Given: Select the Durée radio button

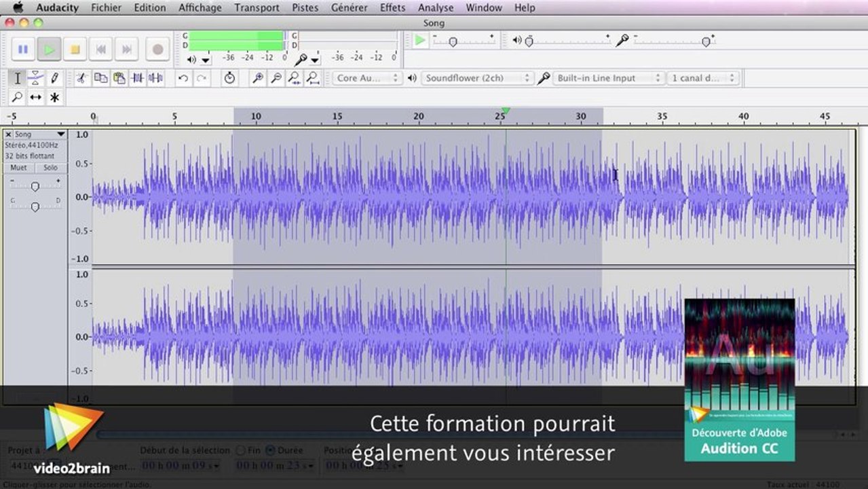Looking at the screenshot, I should tap(270, 450).
